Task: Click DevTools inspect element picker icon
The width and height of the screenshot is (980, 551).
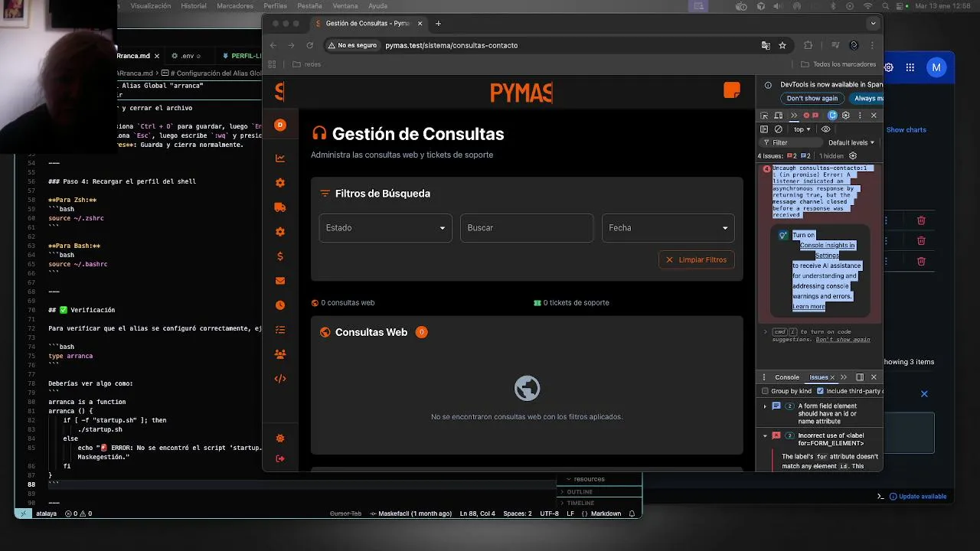Action: tap(764, 116)
